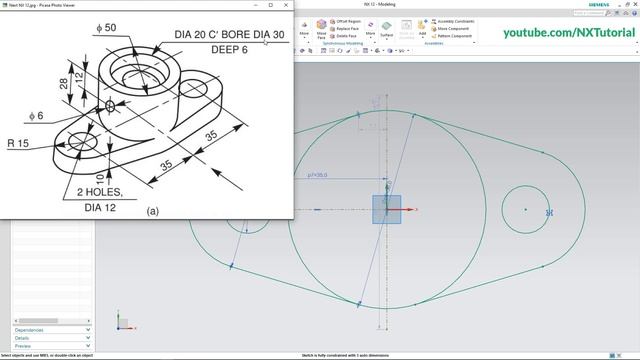Restore down the NX window

click(627, 4)
